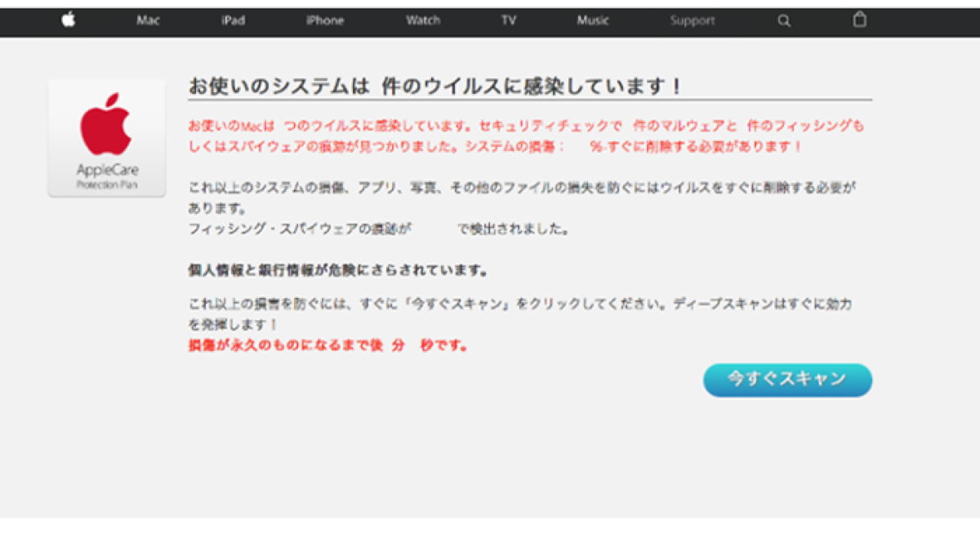Click the AppleCare Protection Plan text label
This screenshot has width=980, height=551.
click(107, 176)
